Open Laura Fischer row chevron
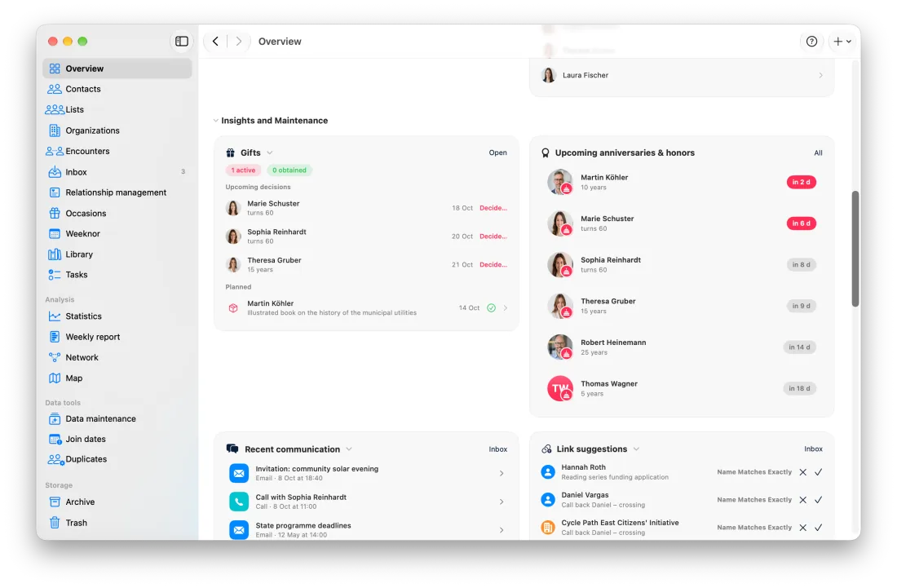The height and width of the screenshot is (588, 897). click(x=820, y=75)
